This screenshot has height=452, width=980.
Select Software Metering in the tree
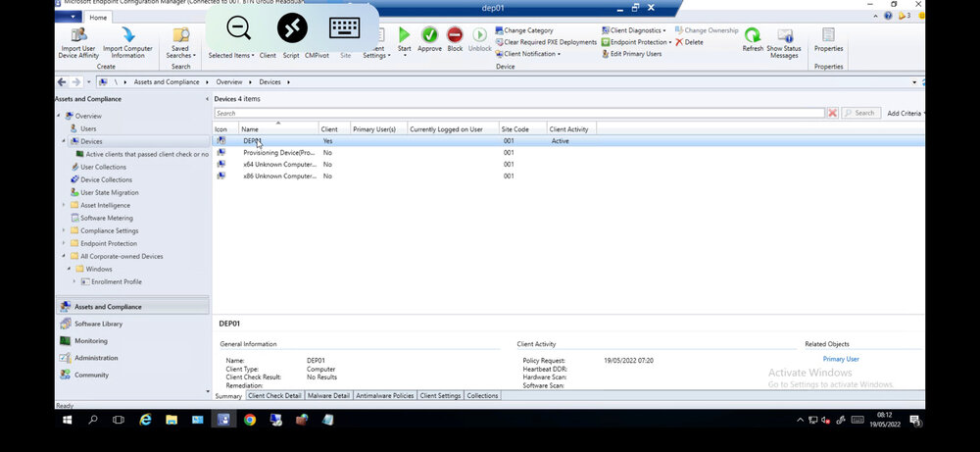click(x=106, y=218)
